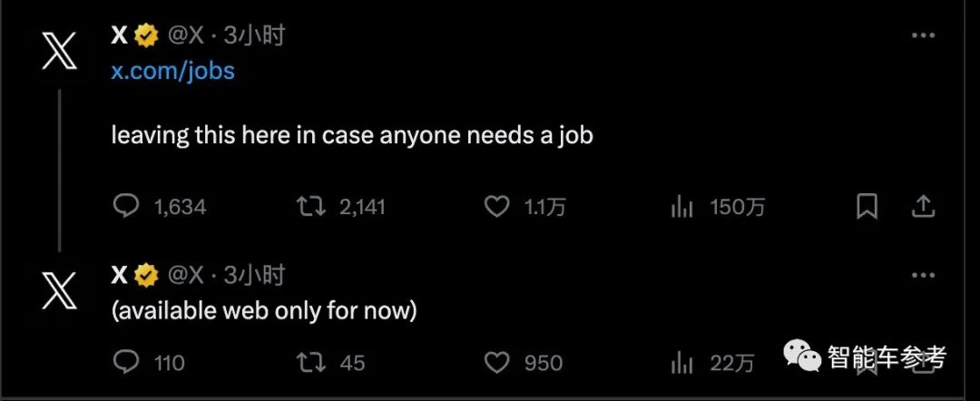
Task: Open the "available web only" reply text
Action: 263,310
